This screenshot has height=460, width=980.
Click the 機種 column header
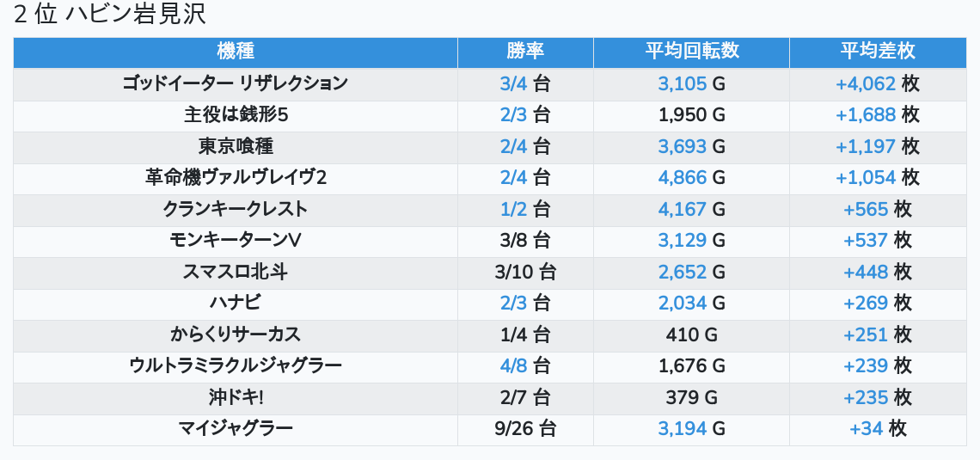pyautogui.click(x=236, y=52)
